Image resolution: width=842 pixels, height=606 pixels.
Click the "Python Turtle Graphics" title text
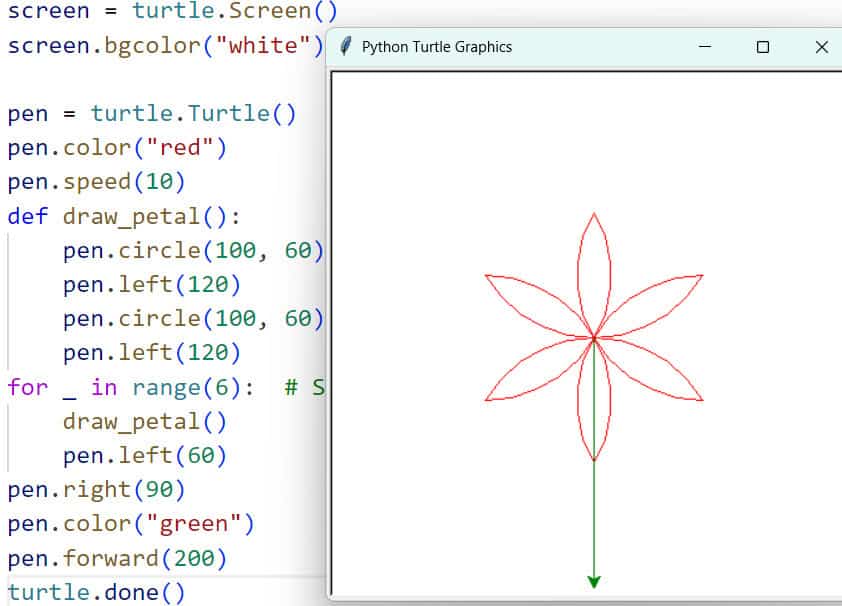point(436,47)
